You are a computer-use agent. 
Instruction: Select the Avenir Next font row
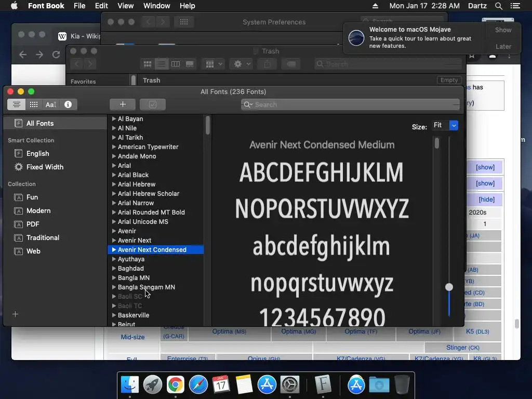156,241
